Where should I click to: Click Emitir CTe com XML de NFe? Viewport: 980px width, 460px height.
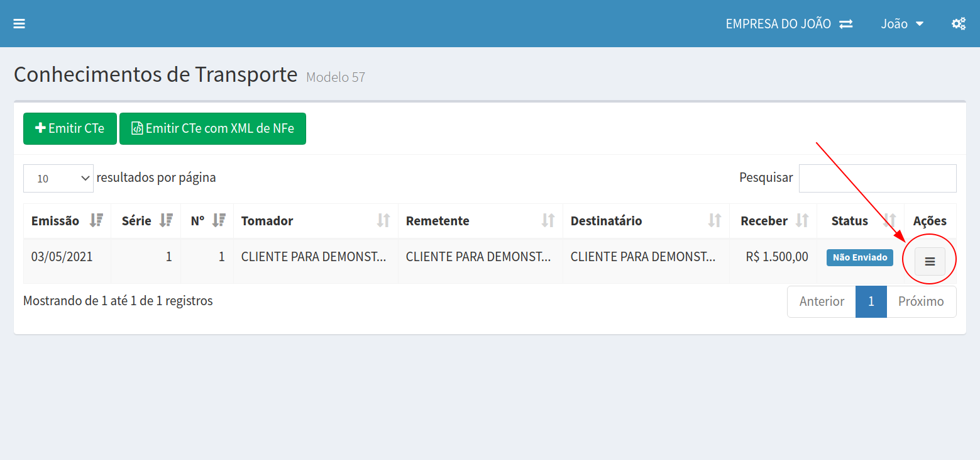[212, 128]
